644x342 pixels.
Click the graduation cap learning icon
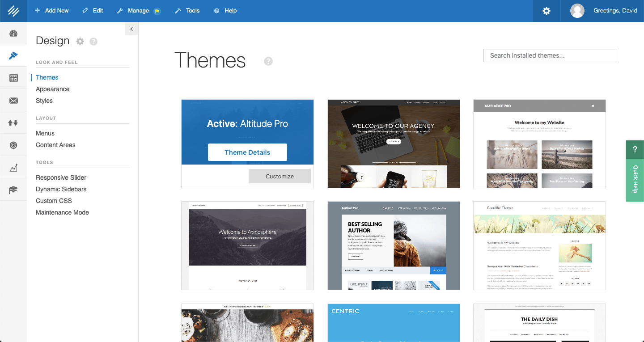pyautogui.click(x=13, y=190)
